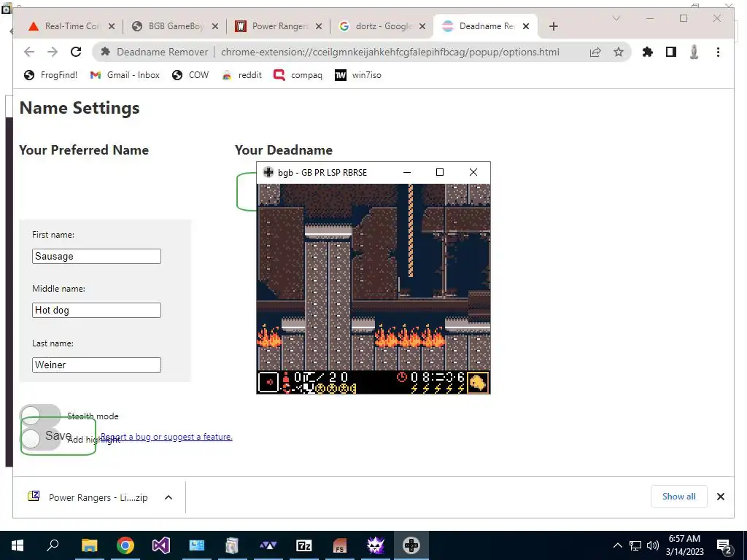Open Chrome tab search chevron
The height and width of the screenshot is (560, 747).
point(616,18)
